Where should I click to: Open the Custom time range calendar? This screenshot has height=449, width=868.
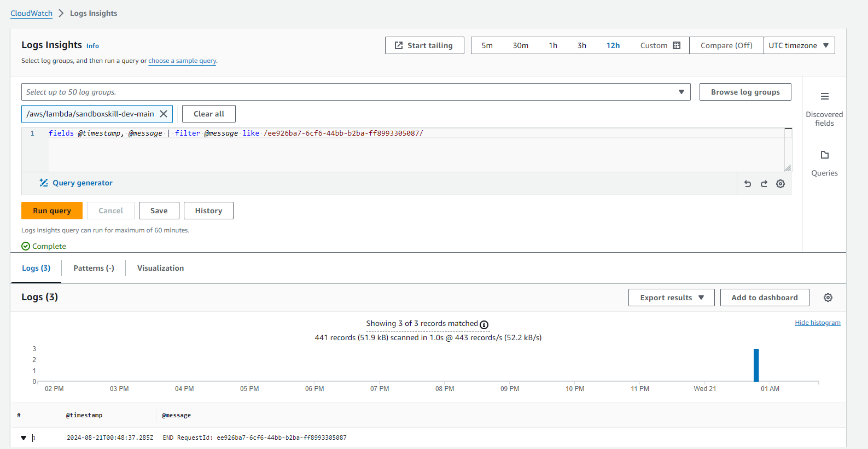point(677,45)
